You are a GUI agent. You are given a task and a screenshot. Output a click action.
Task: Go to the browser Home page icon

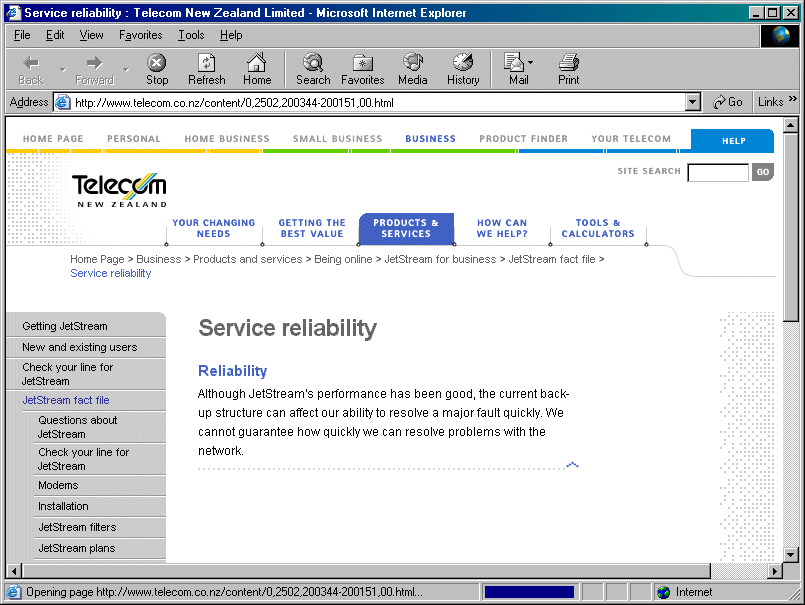257,69
